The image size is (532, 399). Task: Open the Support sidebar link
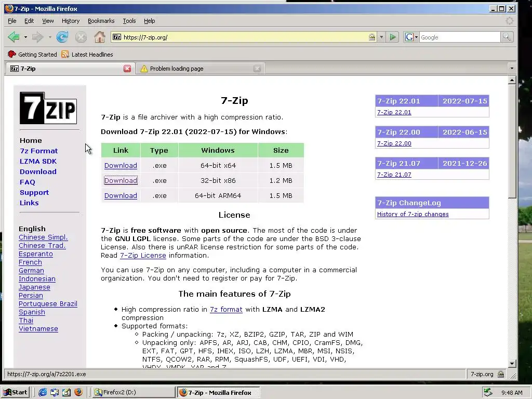click(x=34, y=192)
